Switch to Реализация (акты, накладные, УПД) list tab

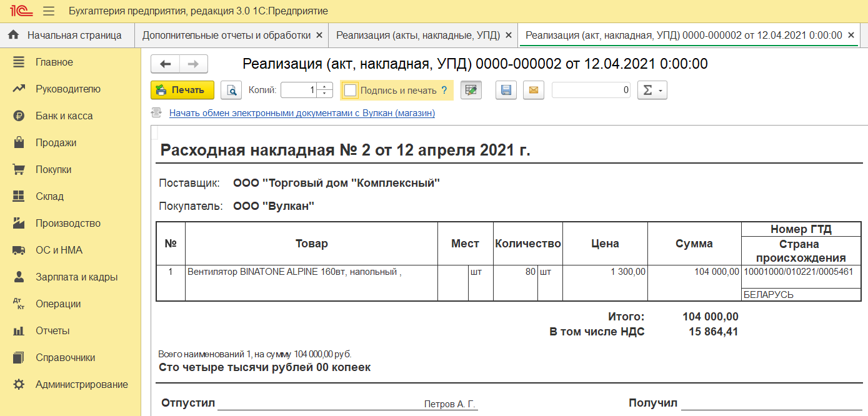(418, 35)
